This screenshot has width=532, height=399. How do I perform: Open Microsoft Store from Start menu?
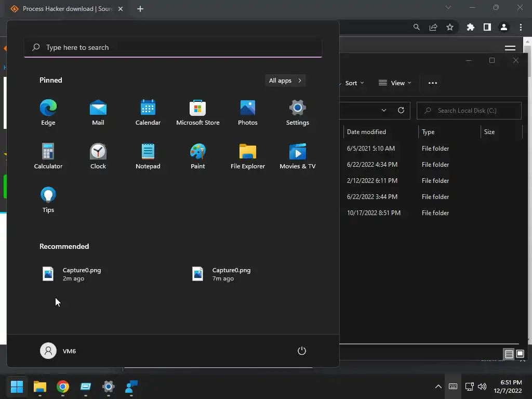click(x=198, y=113)
